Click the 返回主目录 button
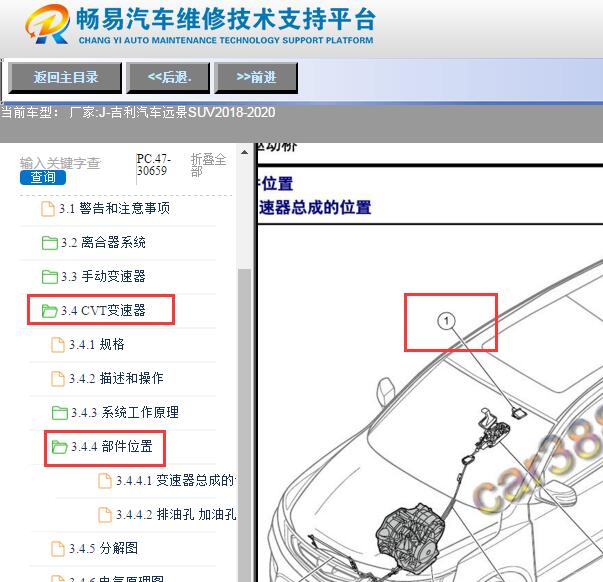 click(65, 78)
